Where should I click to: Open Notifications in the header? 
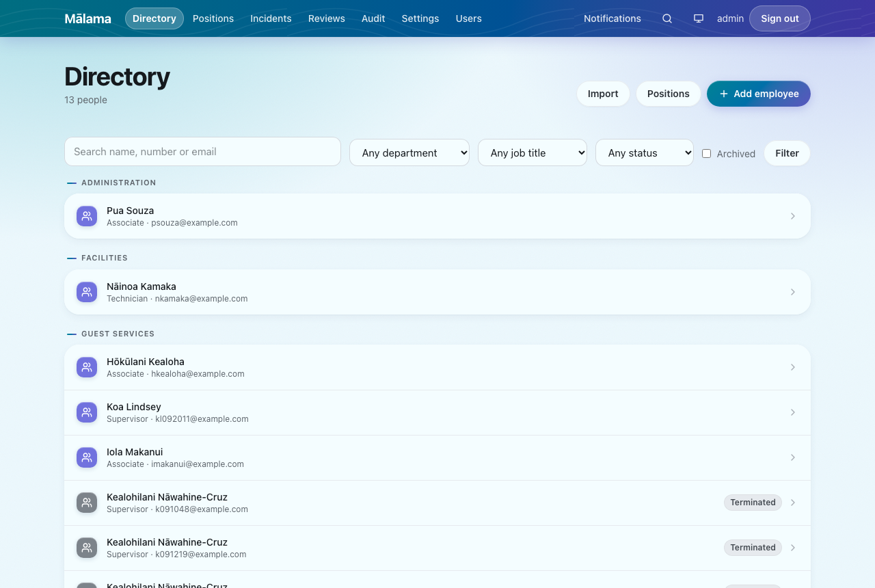click(612, 18)
